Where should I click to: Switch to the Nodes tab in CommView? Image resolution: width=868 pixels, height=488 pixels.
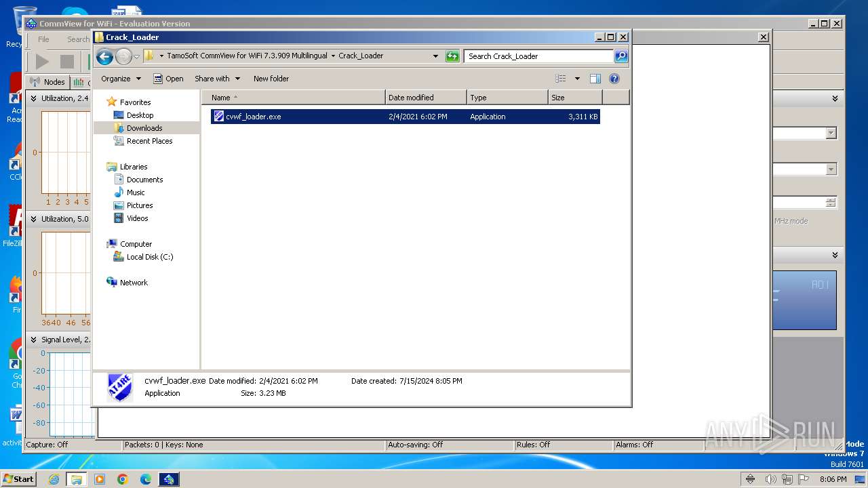pyautogui.click(x=48, y=82)
